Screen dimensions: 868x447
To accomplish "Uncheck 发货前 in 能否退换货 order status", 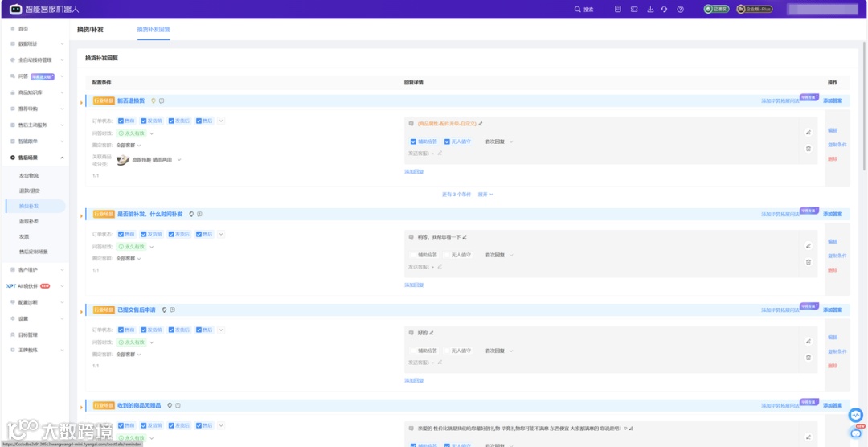I will 143,121.
